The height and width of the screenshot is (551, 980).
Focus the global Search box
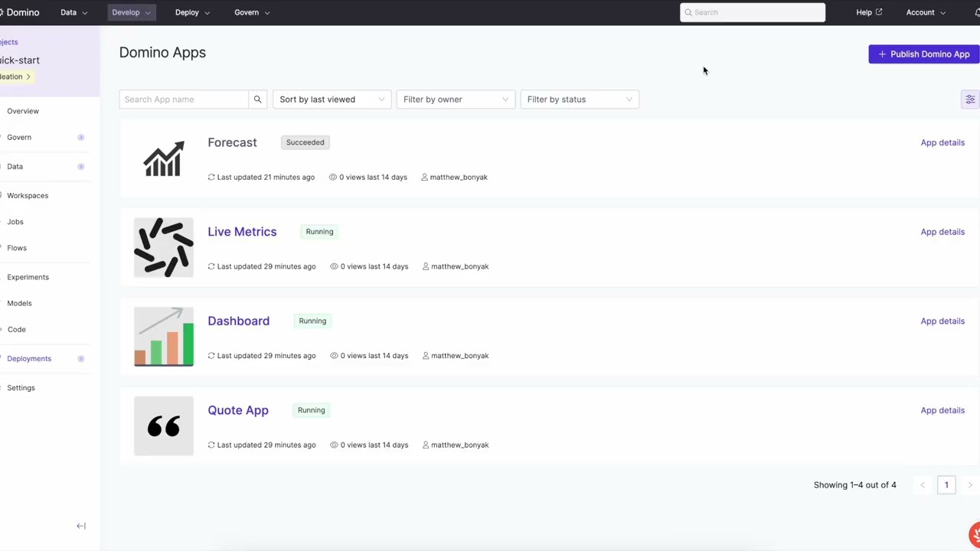753,12
